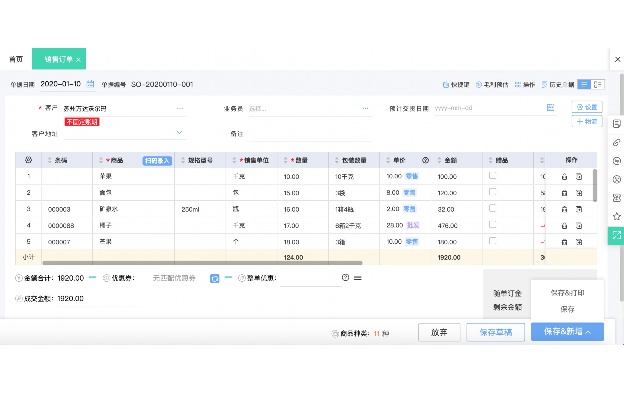Viewport: 624px width, 393px height.
Task: Click the star icon in right sidebar
Action: point(616,216)
